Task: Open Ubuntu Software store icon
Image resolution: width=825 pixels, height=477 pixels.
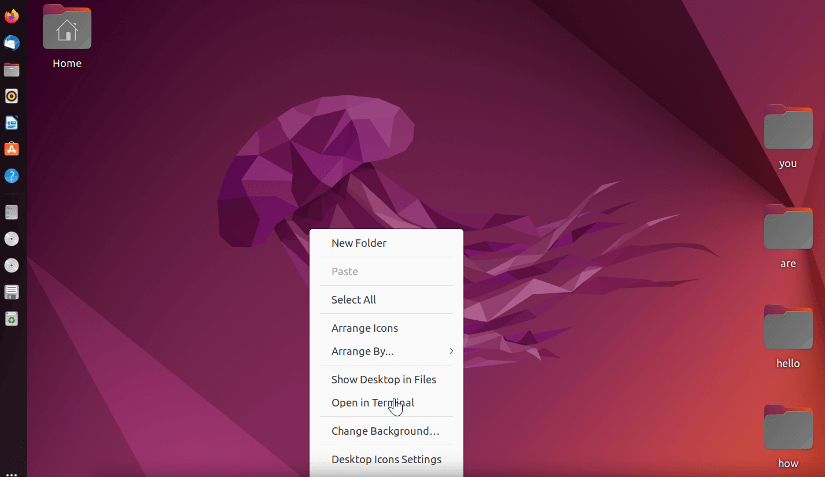Action: click(x=12, y=149)
